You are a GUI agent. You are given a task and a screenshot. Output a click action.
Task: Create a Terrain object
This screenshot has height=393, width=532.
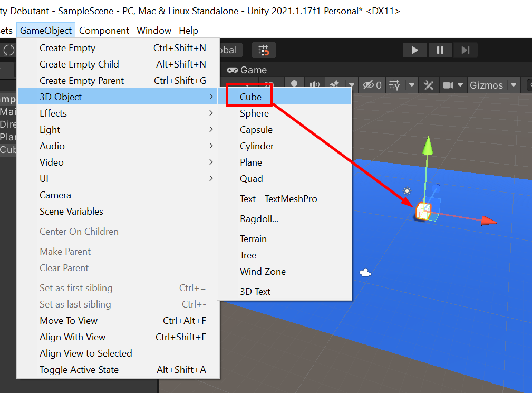coord(284,238)
